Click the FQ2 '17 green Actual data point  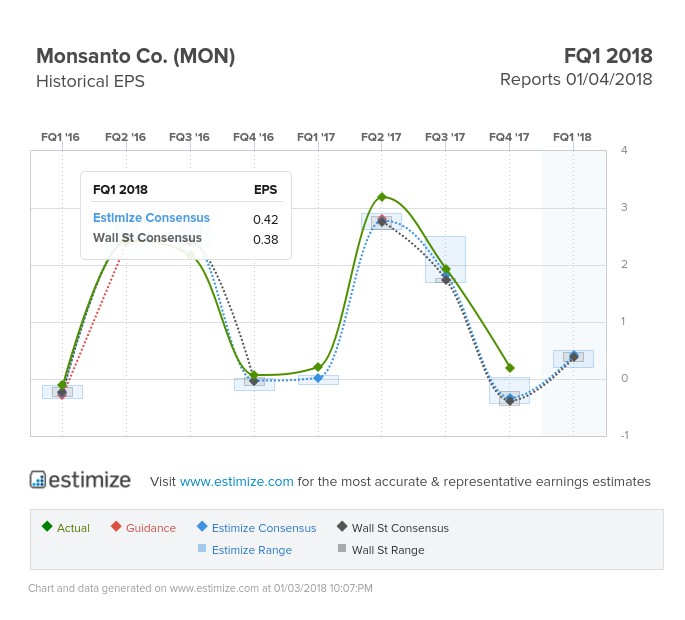pyautogui.click(x=382, y=197)
